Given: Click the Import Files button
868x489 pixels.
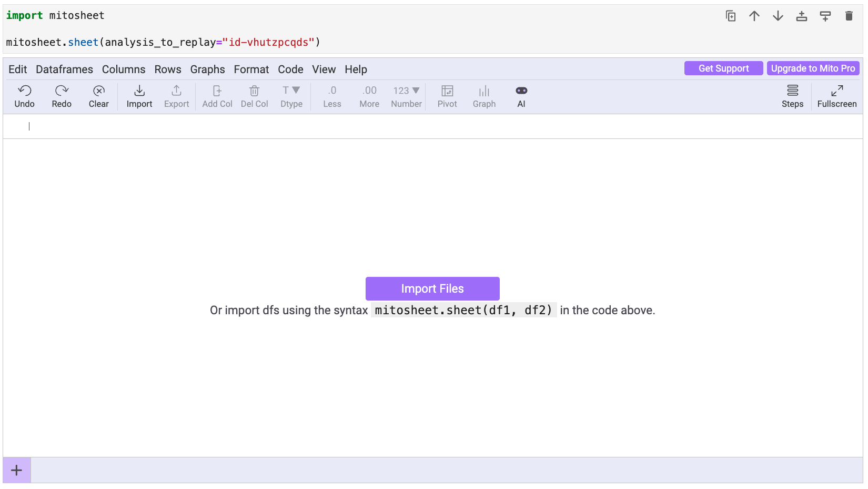Looking at the screenshot, I should tap(432, 288).
